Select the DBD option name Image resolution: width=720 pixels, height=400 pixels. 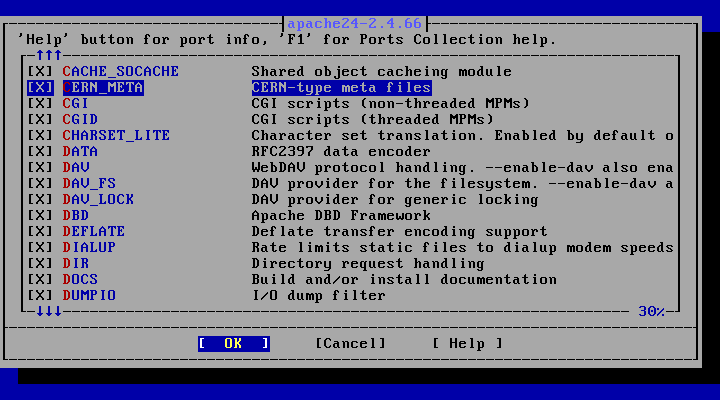76,215
